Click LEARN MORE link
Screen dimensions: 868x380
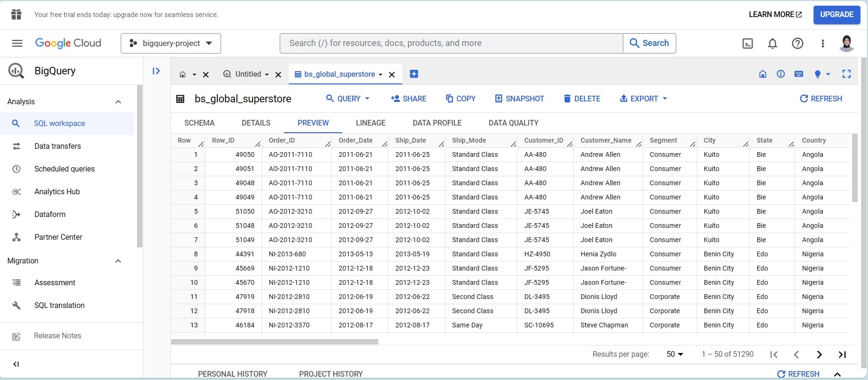click(x=775, y=15)
